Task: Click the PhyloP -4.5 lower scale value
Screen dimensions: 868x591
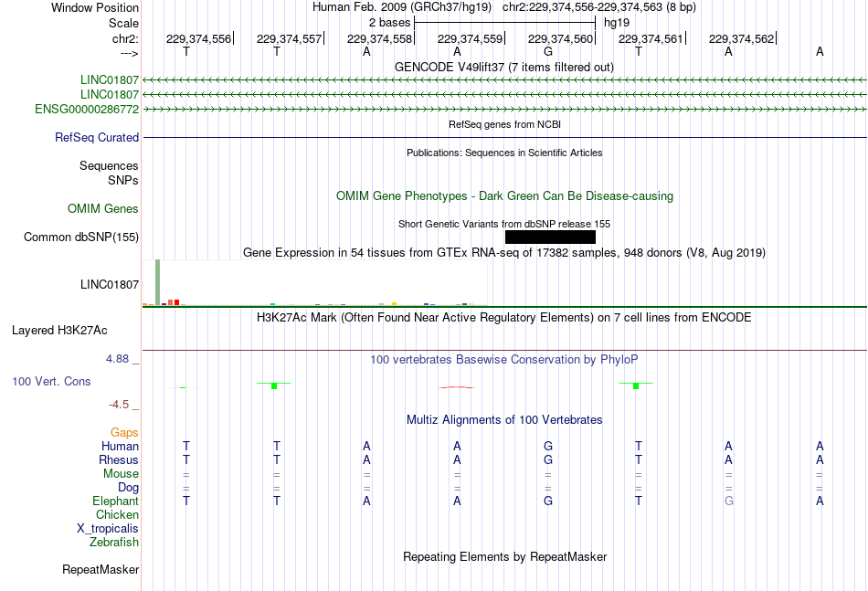Action: (119, 405)
